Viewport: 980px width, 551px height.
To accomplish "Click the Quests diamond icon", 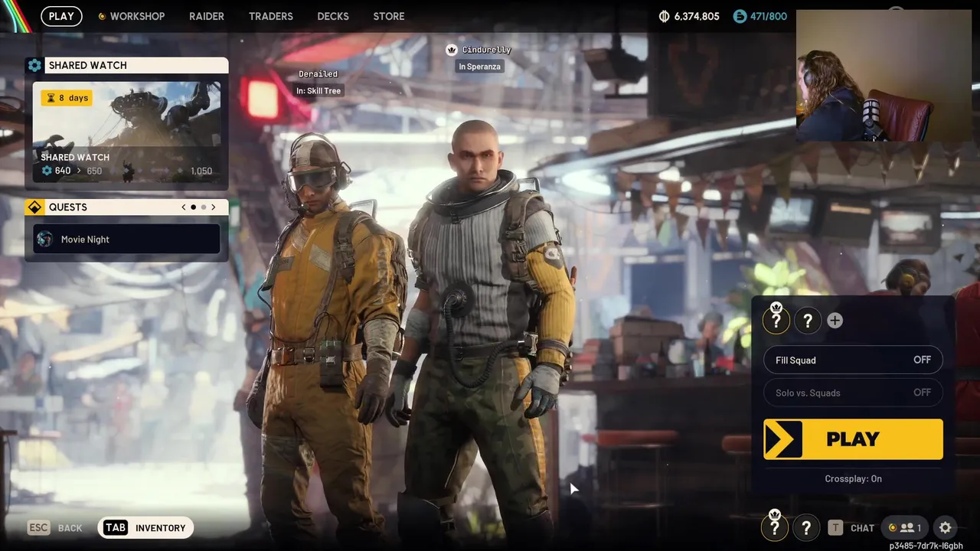I will click(x=34, y=207).
